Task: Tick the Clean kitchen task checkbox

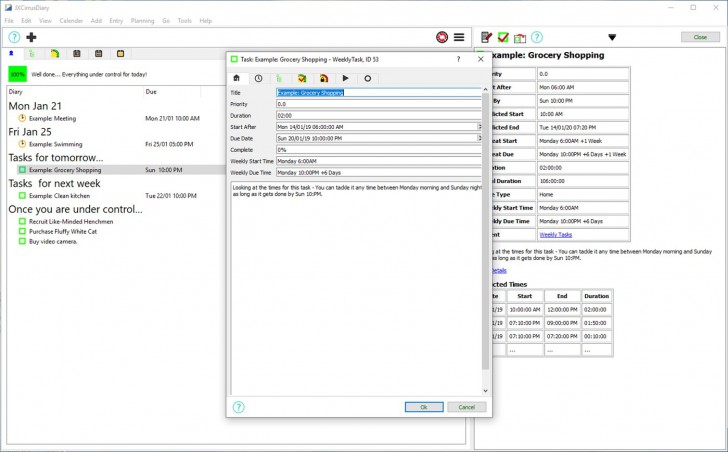Action: [x=22, y=196]
